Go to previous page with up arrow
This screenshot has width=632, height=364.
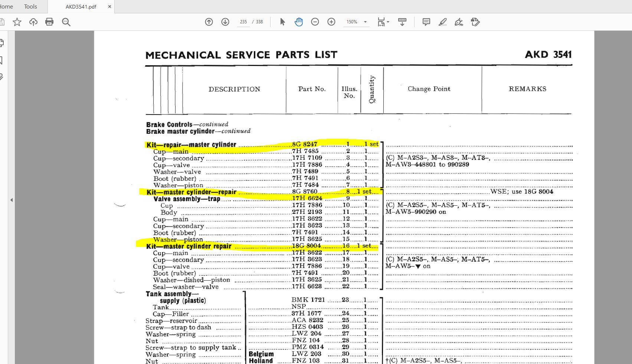click(209, 22)
